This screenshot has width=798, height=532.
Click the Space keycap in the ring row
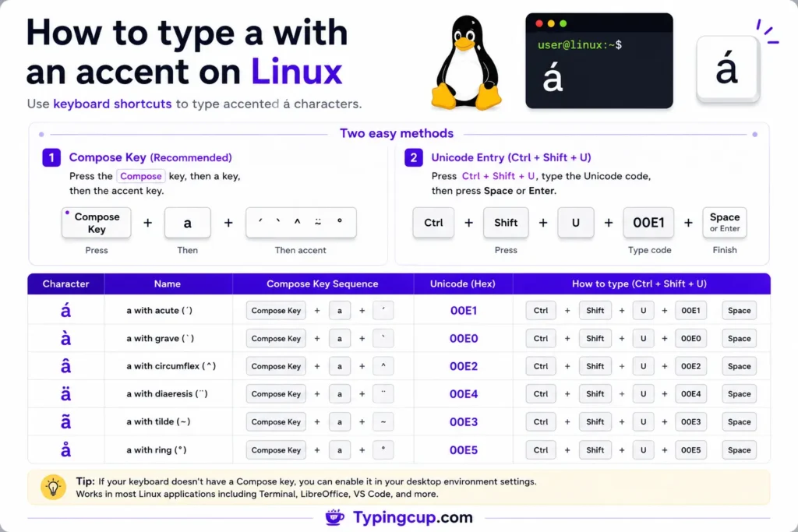point(739,449)
